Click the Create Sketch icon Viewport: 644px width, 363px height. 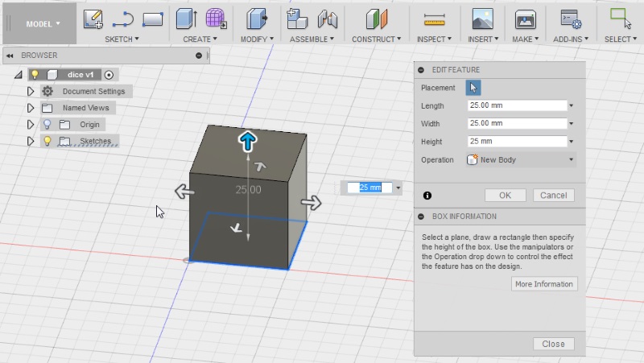(93, 19)
